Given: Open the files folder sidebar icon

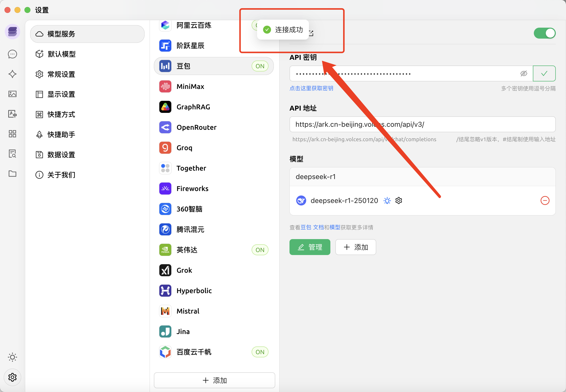Looking at the screenshot, I should click(x=12, y=174).
